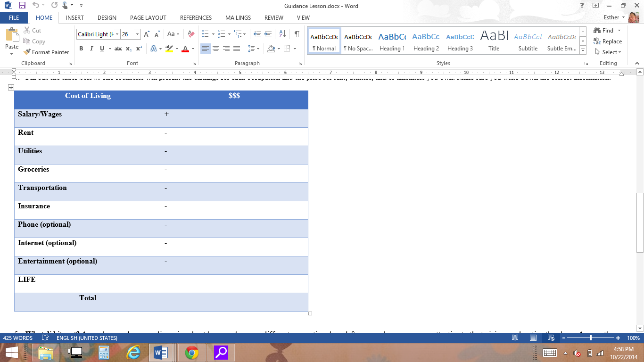Apply bullet list formatting
The image size is (644, 362).
pyautogui.click(x=205, y=34)
